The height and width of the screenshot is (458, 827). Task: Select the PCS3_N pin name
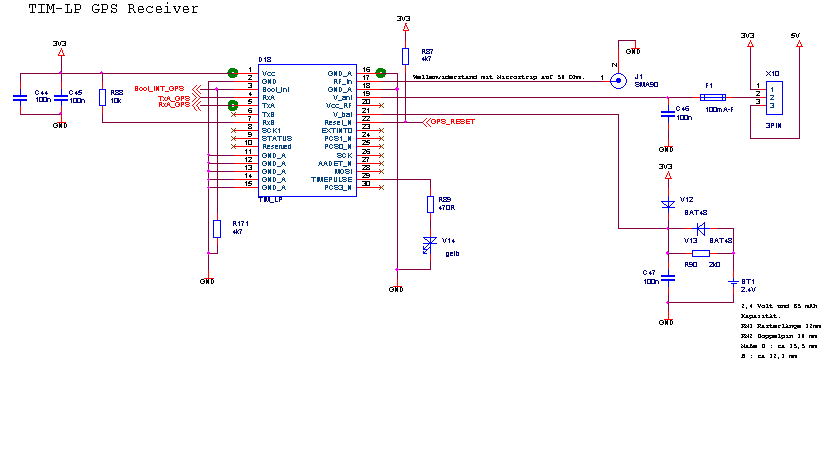tap(338, 188)
